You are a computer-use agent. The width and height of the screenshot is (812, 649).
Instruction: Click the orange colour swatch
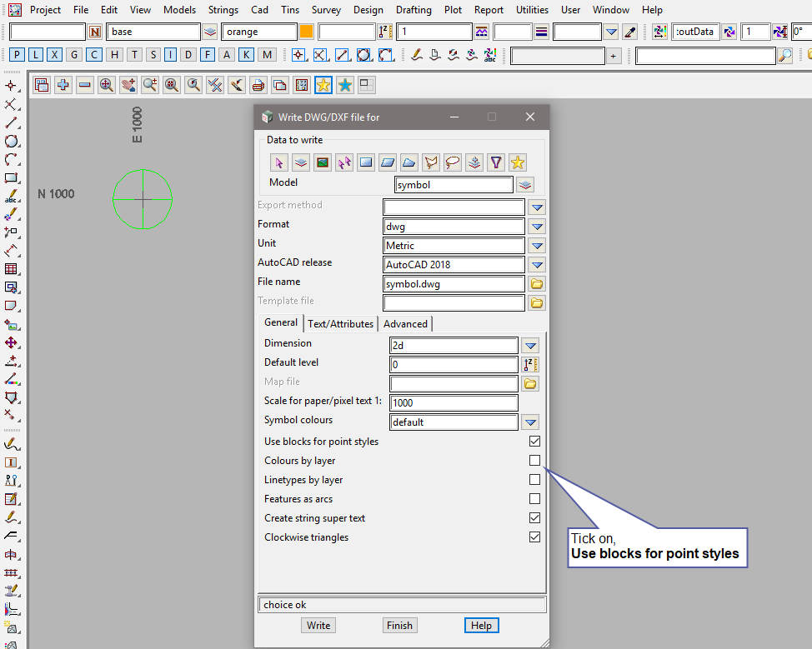pos(306,32)
